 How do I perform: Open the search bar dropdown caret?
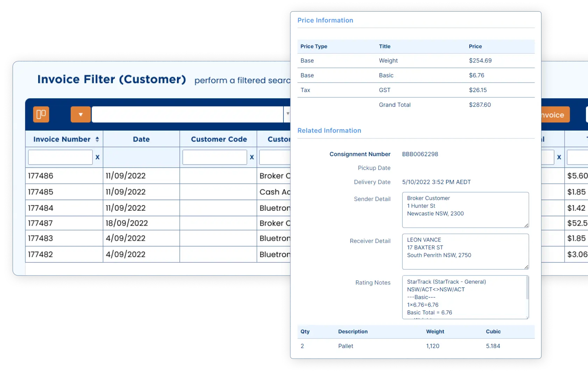pos(288,114)
